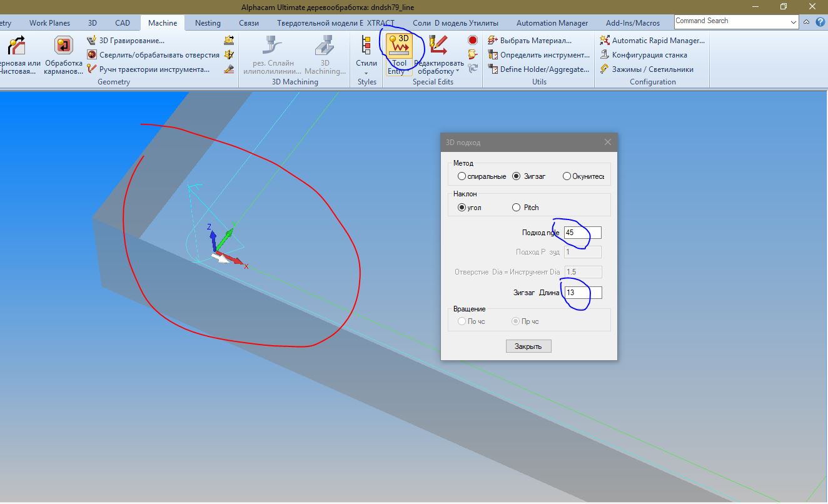
Task: Open the CAD ribbon tab
Action: tap(123, 23)
